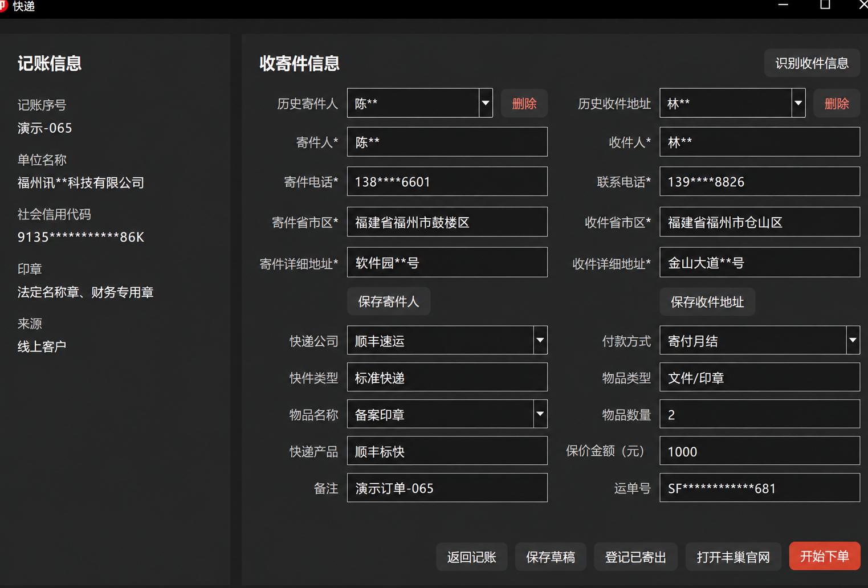Start the order with 开始下单
868x588 pixels.
tap(825, 556)
